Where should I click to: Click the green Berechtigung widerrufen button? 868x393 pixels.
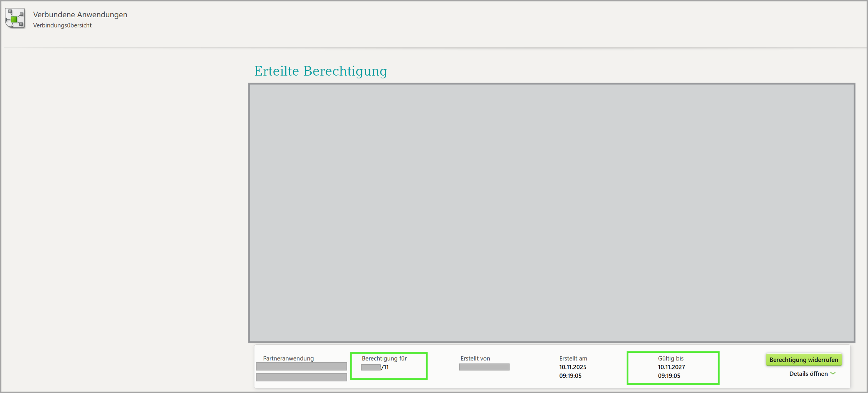(803, 360)
